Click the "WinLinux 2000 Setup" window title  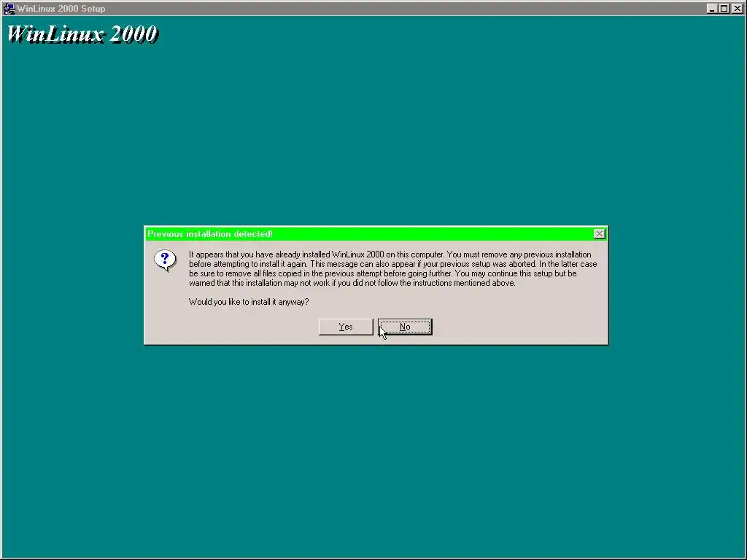click(x=61, y=9)
